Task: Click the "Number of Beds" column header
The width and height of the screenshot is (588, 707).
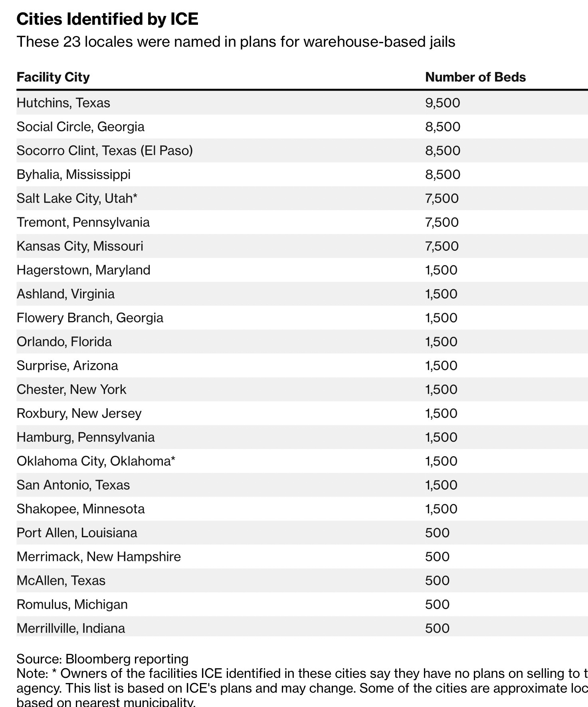Action: coord(475,77)
